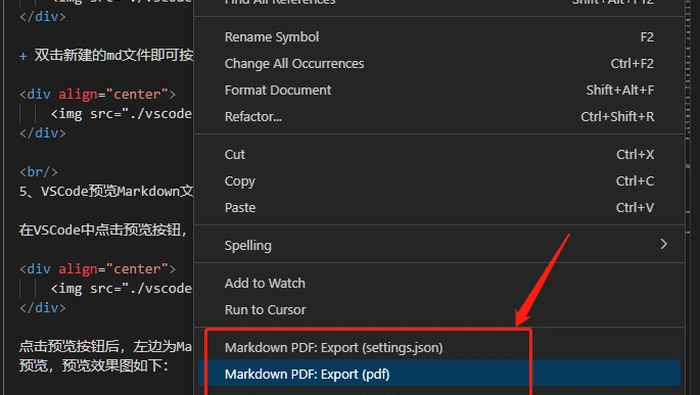Viewport: 700px width, 395px height.
Task: Click the line starting with 5、VSCode
Action: 106,191
